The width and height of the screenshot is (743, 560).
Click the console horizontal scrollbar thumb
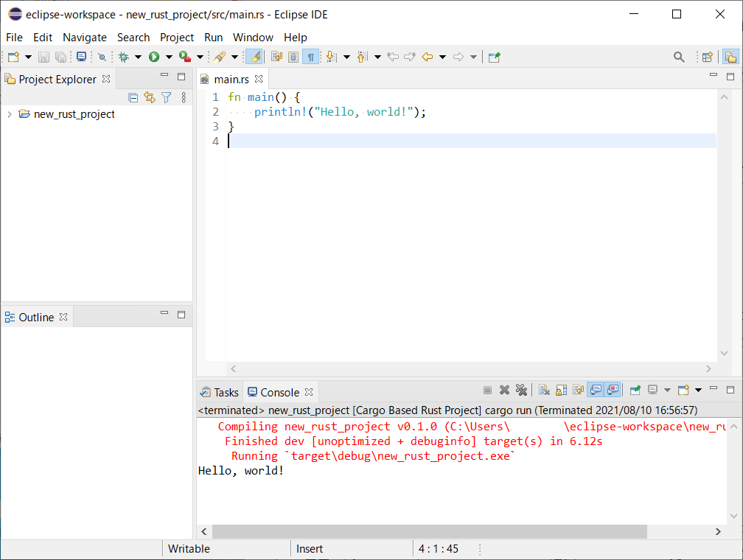pos(429,531)
